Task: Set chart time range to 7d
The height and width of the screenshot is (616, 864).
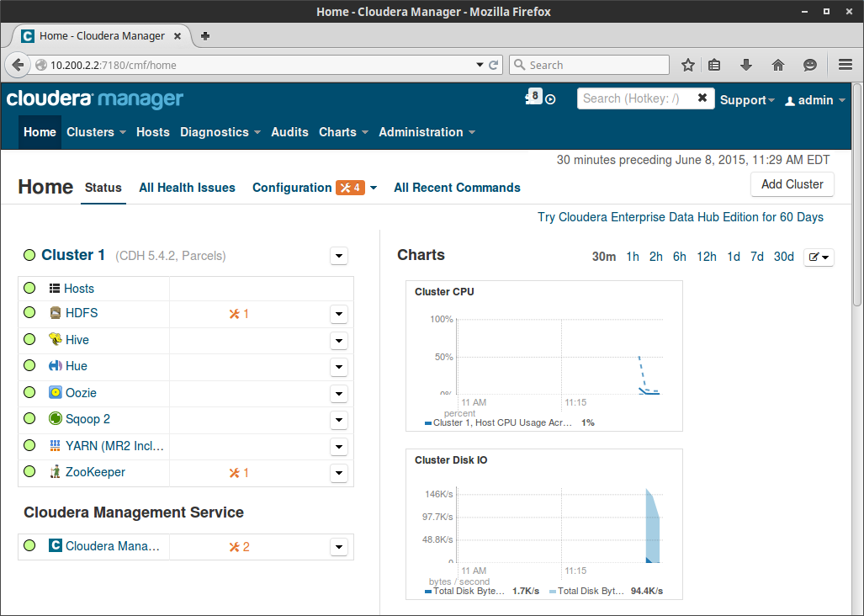Action: [x=756, y=257]
